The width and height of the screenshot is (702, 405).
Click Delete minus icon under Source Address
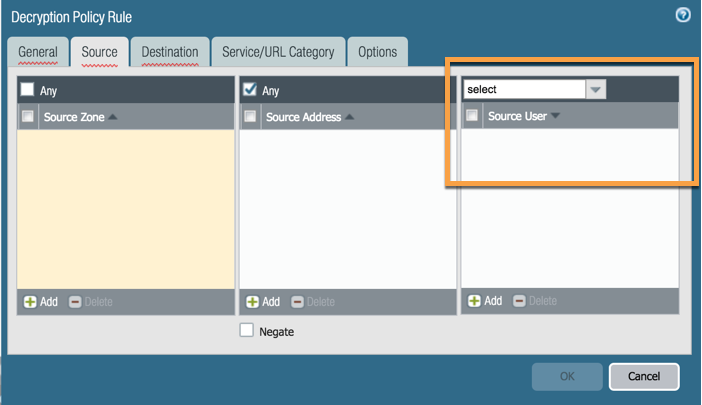(297, 301)
